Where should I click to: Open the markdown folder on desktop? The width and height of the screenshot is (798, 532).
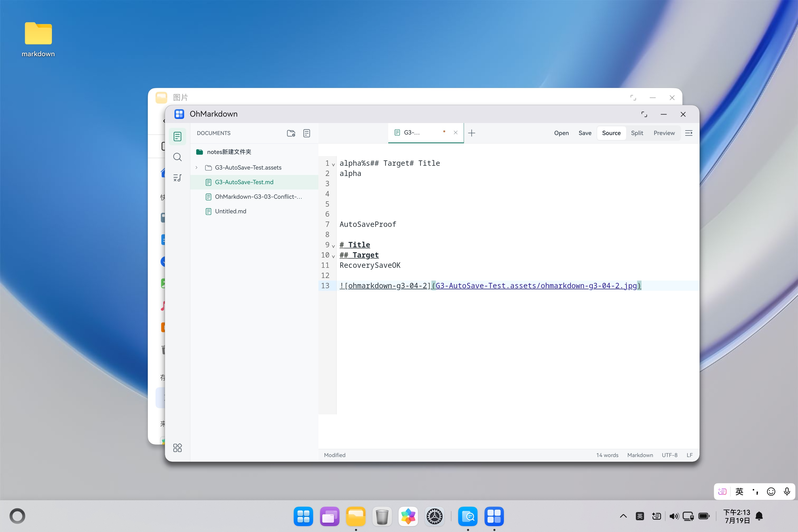[38, 39]
